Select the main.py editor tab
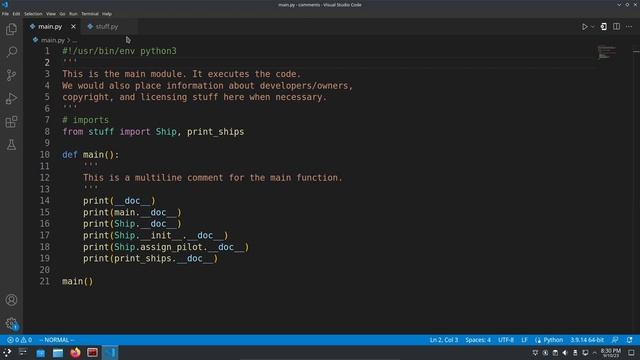The image size is (640, 360). 52,27
